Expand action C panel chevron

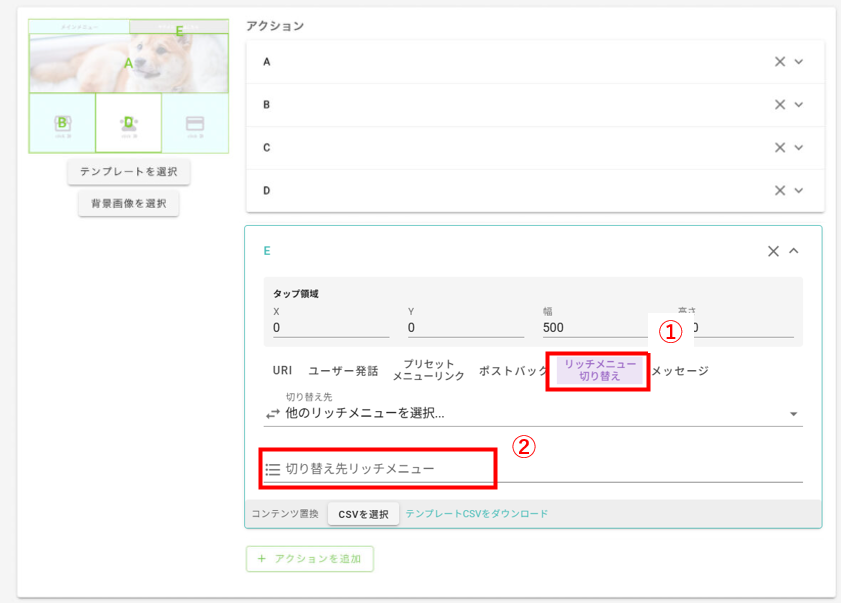point(799,148)
